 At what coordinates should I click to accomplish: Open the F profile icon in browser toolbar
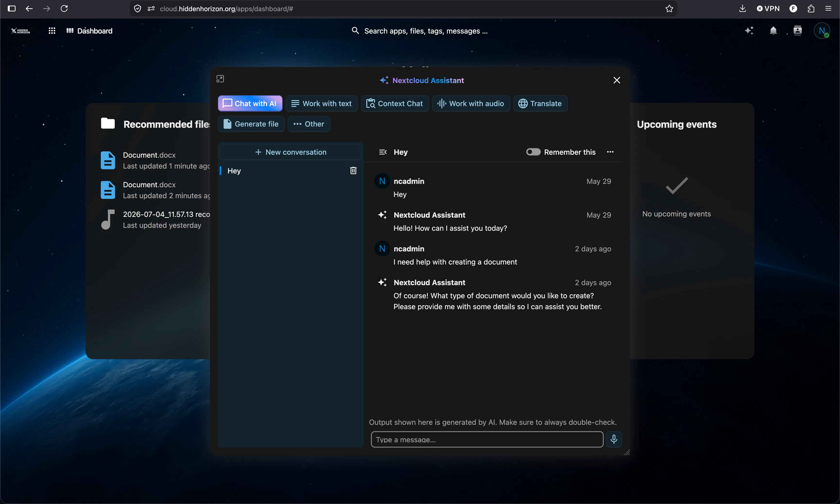793,9
